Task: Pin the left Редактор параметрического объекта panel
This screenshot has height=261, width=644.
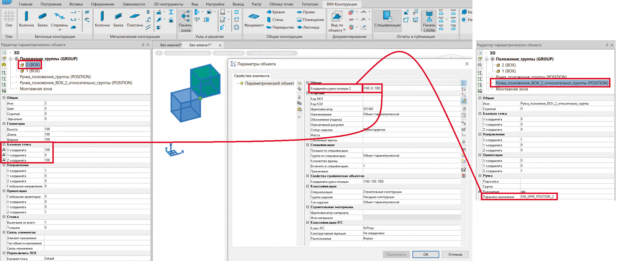Action: coord(143,45)
